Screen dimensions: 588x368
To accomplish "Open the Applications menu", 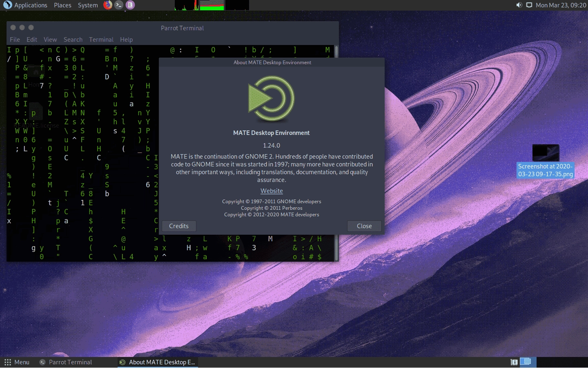I will coord(31,5).
